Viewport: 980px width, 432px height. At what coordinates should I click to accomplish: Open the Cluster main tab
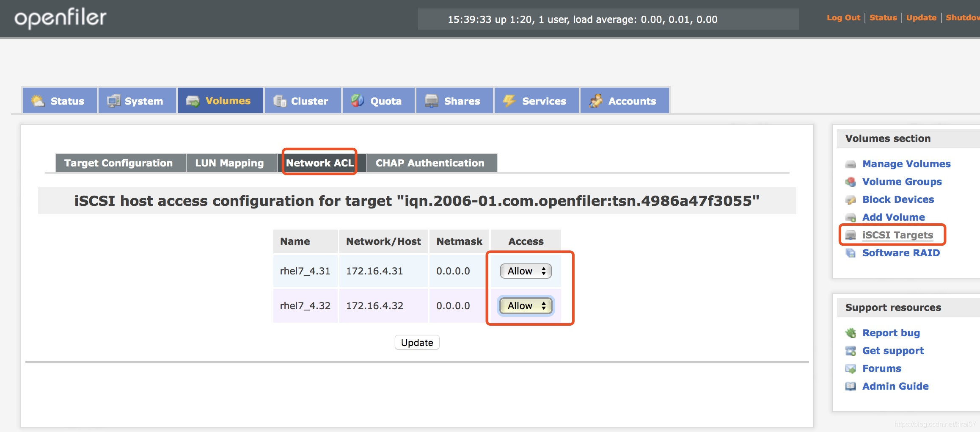[x=303, y=101]
